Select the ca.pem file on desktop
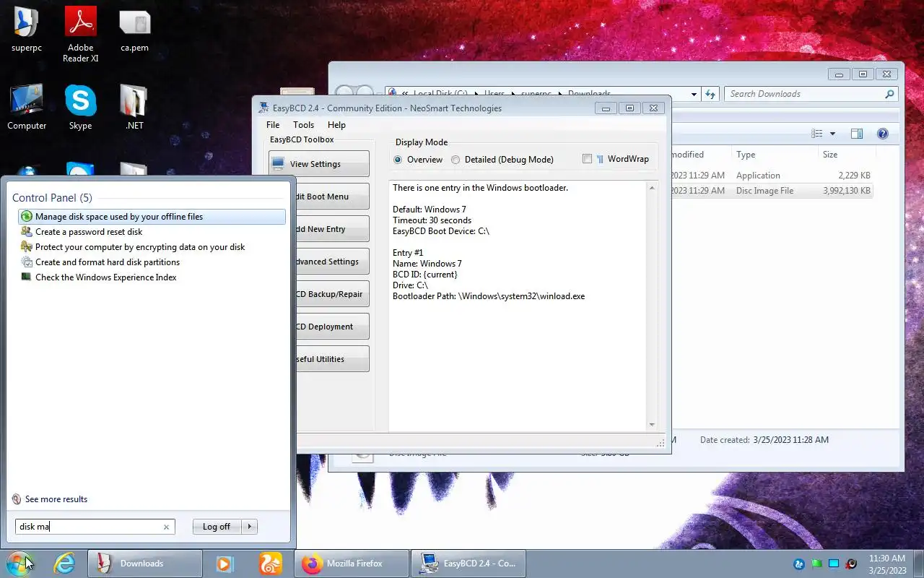 (x=134, y=30)
